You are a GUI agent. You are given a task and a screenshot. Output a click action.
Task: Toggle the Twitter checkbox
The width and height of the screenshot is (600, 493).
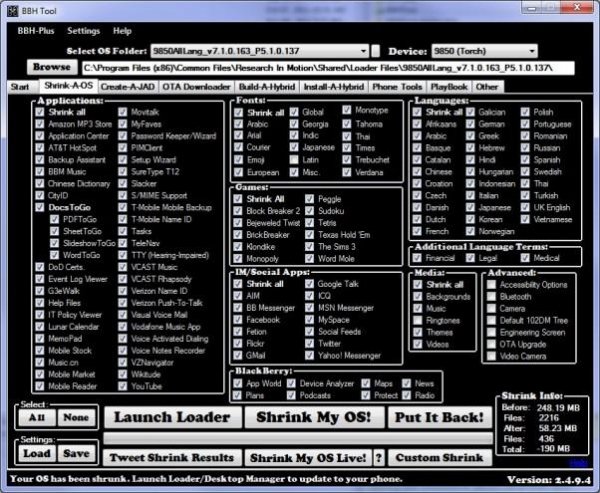point(310,343)
